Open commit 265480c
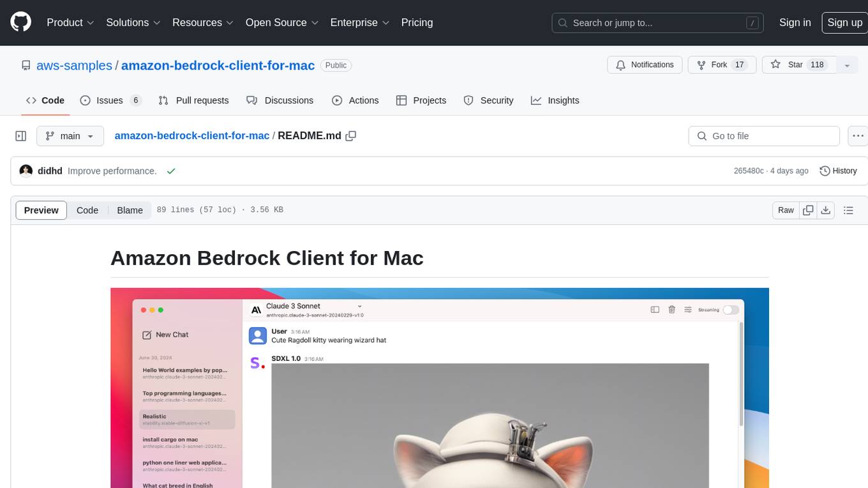Screen dimensions: 868x488 click(749, 171)
